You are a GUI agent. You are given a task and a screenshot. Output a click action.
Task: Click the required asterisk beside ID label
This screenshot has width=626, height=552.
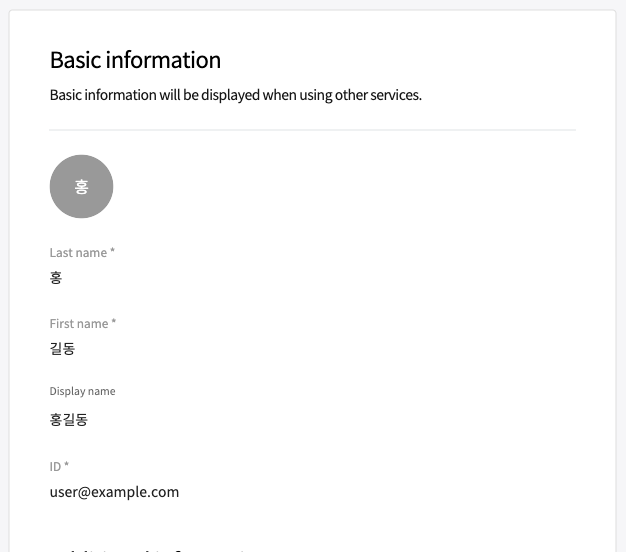pyautogui.click(x=67, y=465)
